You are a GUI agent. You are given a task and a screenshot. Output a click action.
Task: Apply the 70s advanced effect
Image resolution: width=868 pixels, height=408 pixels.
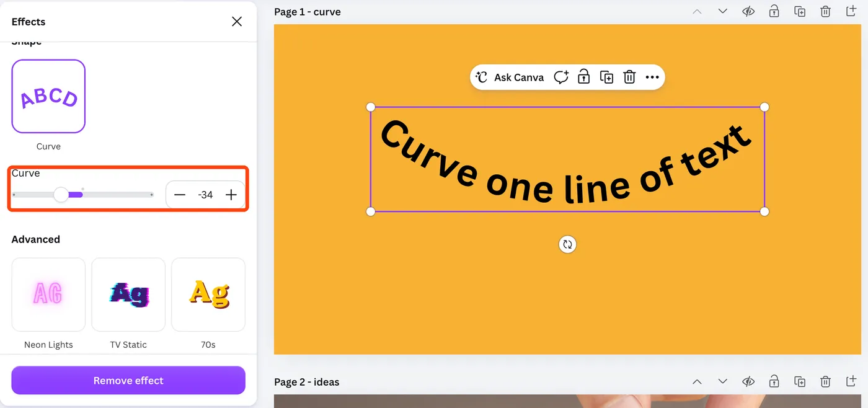(208, 295)
